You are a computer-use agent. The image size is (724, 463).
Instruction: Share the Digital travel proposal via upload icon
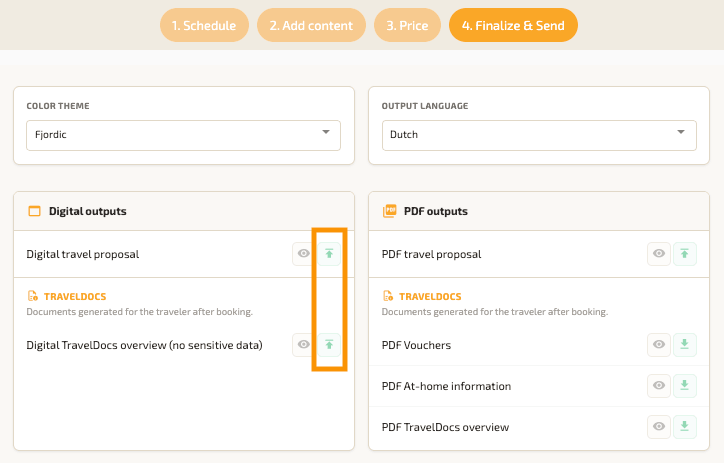(x=330, y=254)
